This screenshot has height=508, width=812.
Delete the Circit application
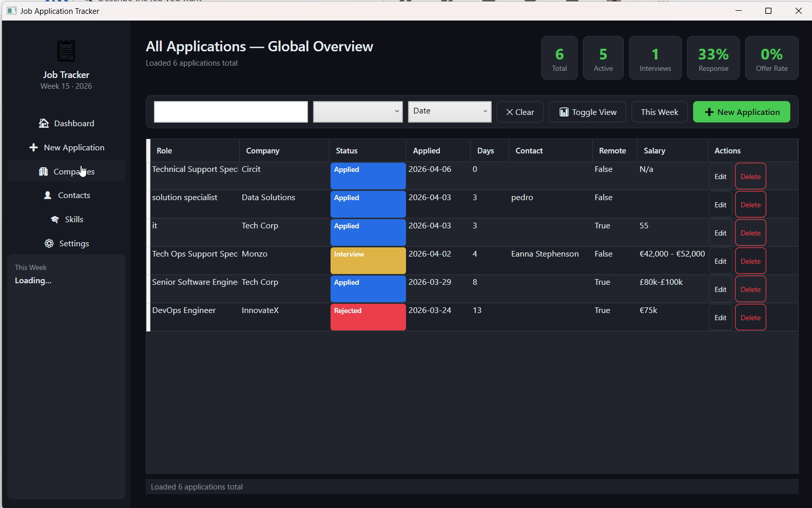[x=750, y=177]
